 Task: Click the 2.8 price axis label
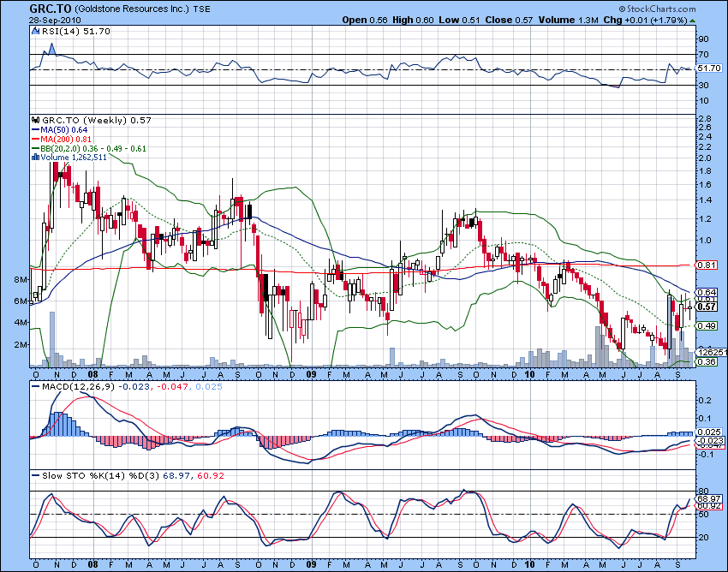pyautogui.click(x=705, y=119)
